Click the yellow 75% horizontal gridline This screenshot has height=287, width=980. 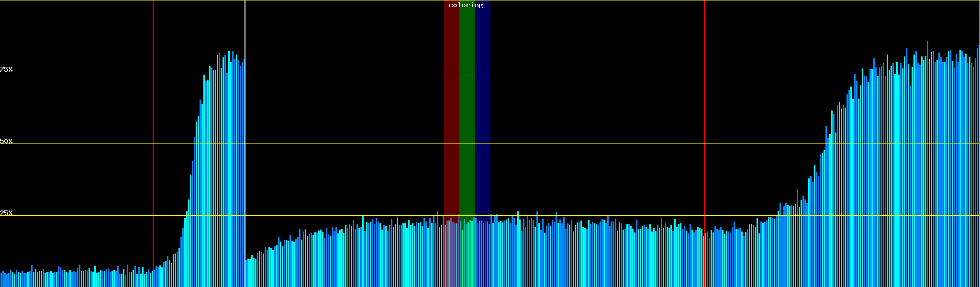[574, 72]
